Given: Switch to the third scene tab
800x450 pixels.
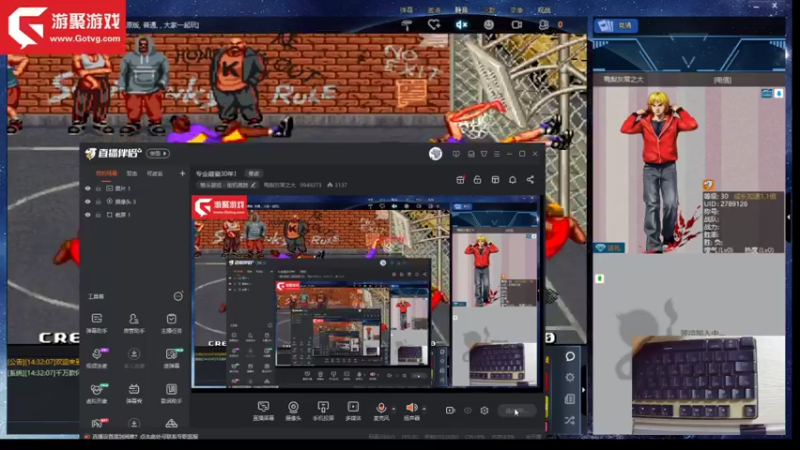Looking at the screenshot, I should 155,173.
